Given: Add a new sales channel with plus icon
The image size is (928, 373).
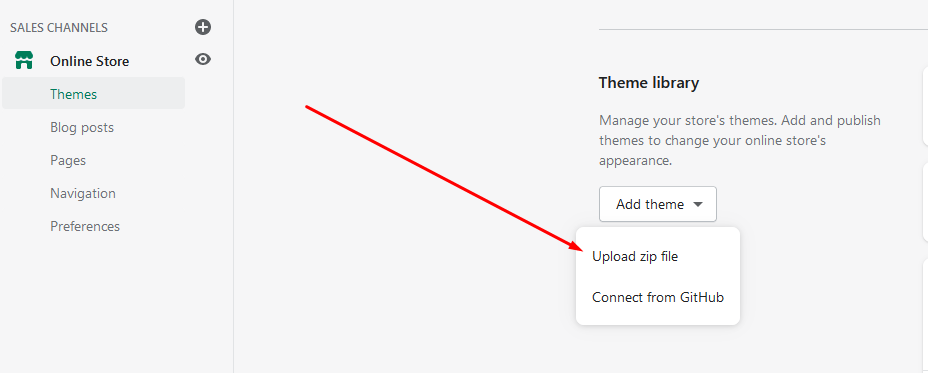Looking at the screenshot, I should pyautogui.click(x=203, y=27).
